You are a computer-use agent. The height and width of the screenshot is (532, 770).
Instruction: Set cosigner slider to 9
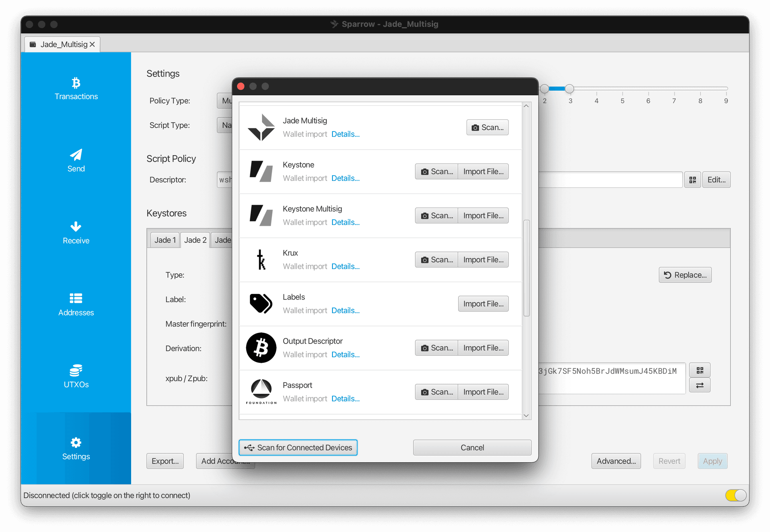[726, 89]
